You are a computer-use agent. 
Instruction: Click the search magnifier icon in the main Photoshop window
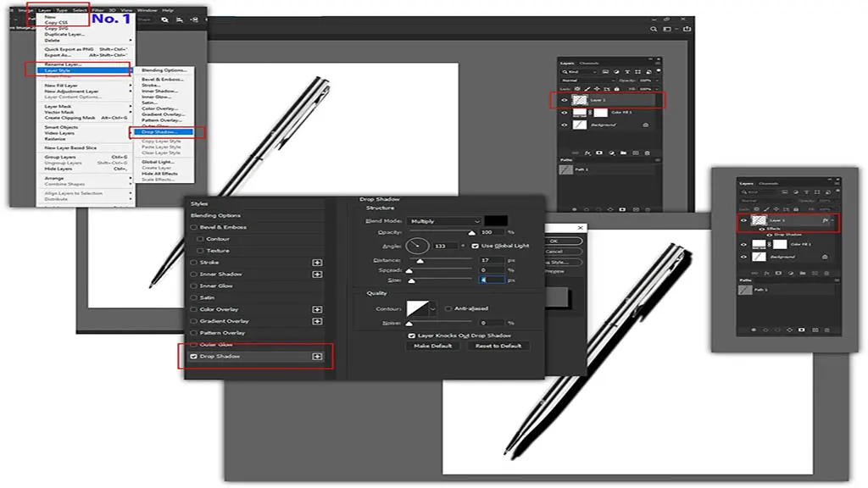point(654,29)
